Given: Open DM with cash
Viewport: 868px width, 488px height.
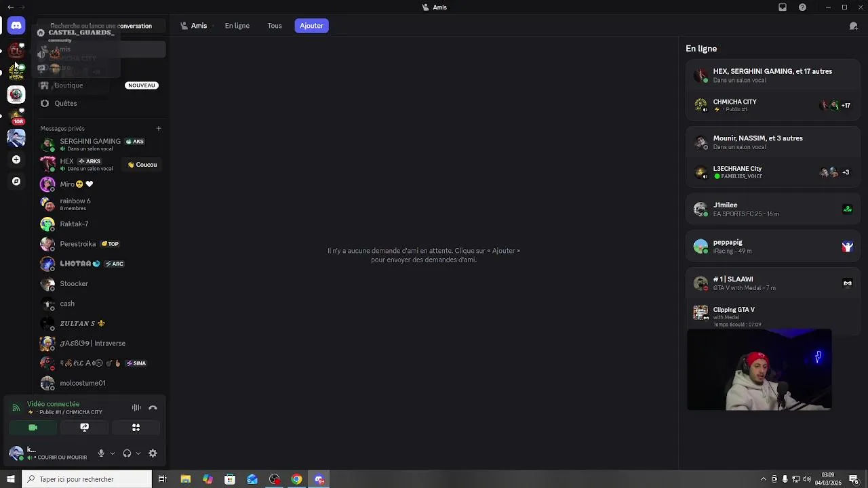Looking at the screenshot, I should [102, 304].
